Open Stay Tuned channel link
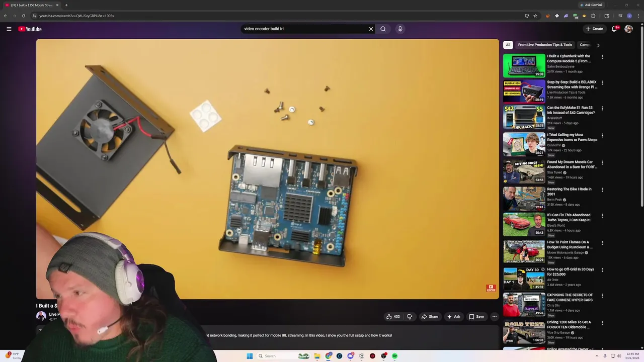644x362 pixels. click(554, 172)
